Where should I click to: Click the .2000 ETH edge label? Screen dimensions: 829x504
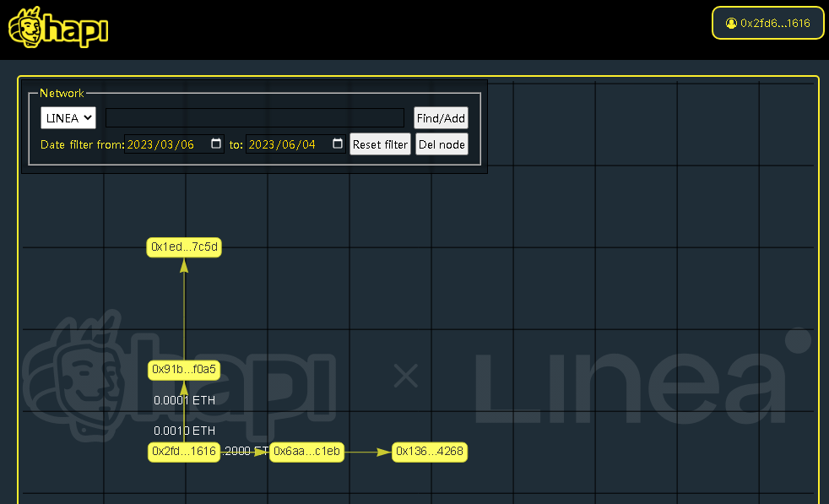(x=246, y=451)
